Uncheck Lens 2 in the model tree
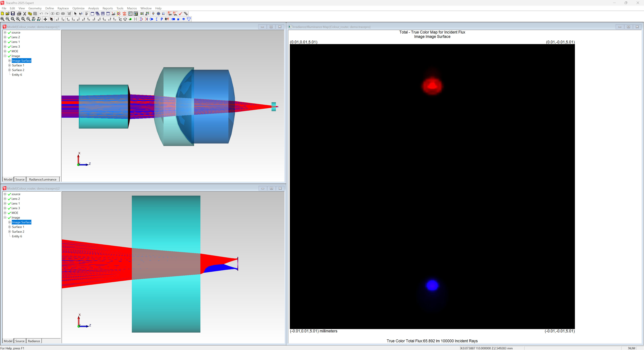Image resolution: width=644 pixels, height=350 pixels. [9, 37]
